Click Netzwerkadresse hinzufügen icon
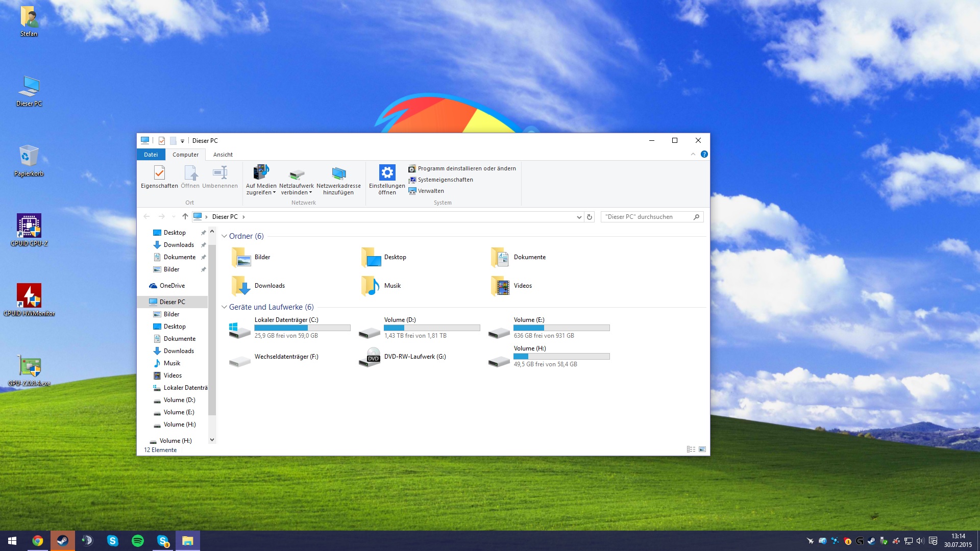Viewport: 980px width, 551px height. pyautogui.click(x=338, y=173)
